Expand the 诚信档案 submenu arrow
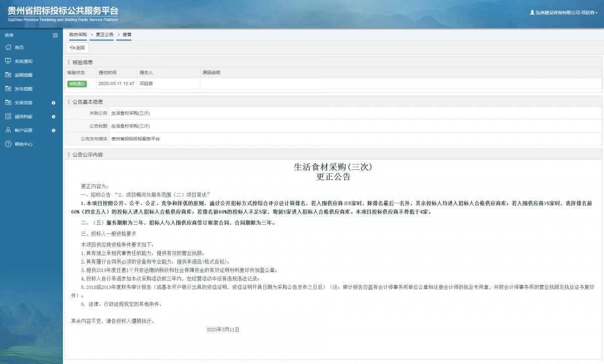This screenshot has height=364, width=604. tap(54, 117)
